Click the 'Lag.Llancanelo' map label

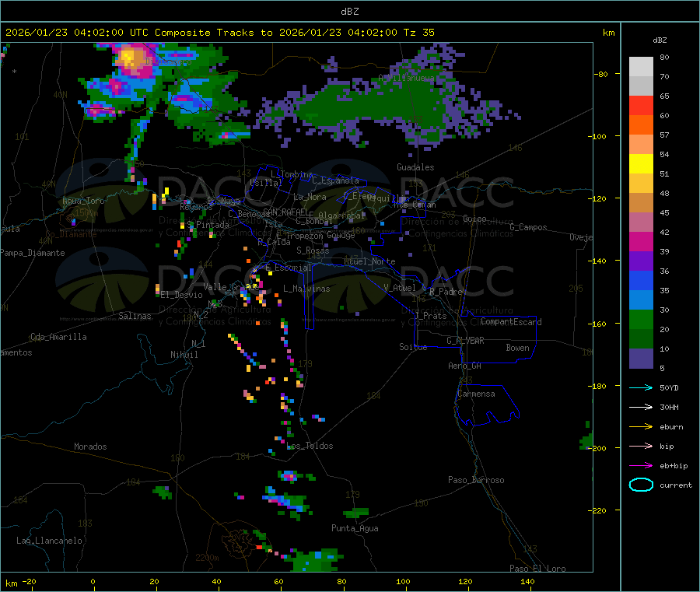click(50, 541)
